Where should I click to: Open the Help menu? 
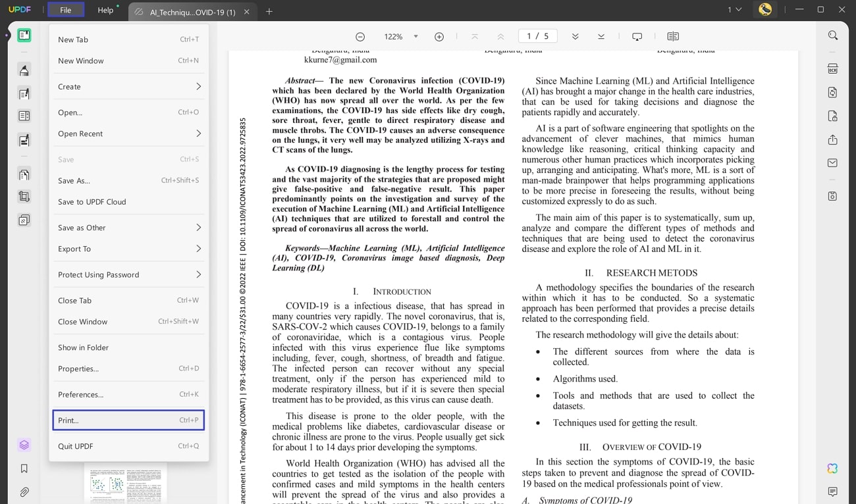coord(105,11)
